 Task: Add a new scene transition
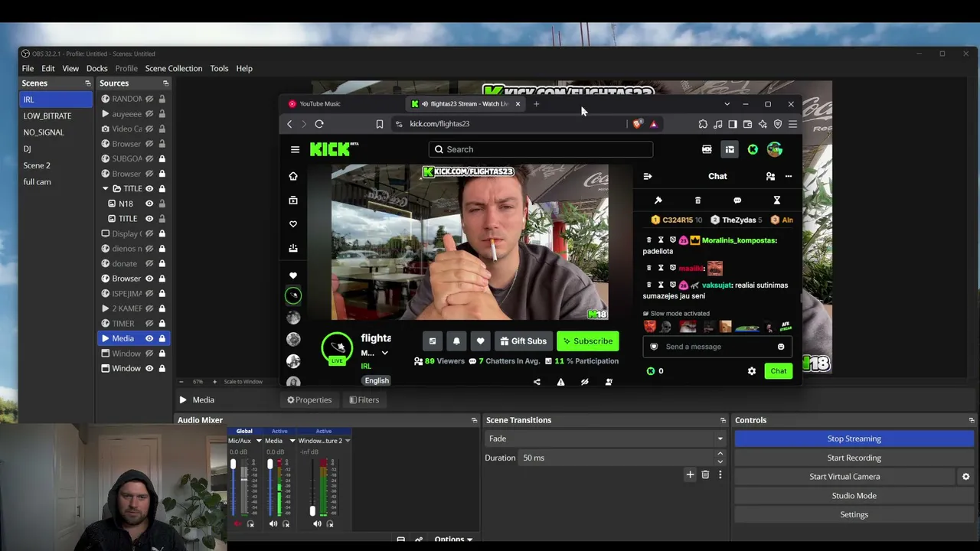[x=690, y=474]
